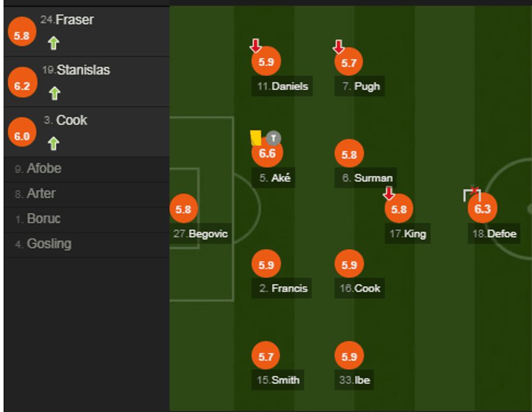
Task: Click the green substituted-on arrow under Fraser
Action: click(x=53, y=43)
